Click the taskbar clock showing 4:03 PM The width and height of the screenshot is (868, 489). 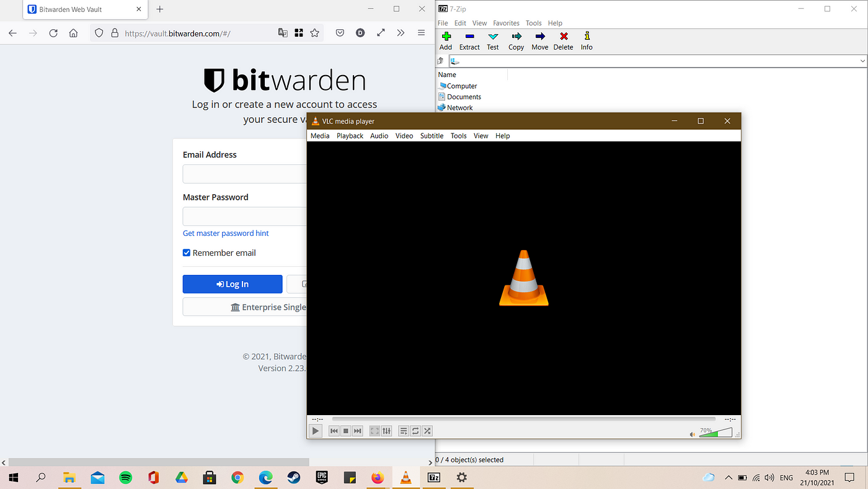tap(817, 478)
